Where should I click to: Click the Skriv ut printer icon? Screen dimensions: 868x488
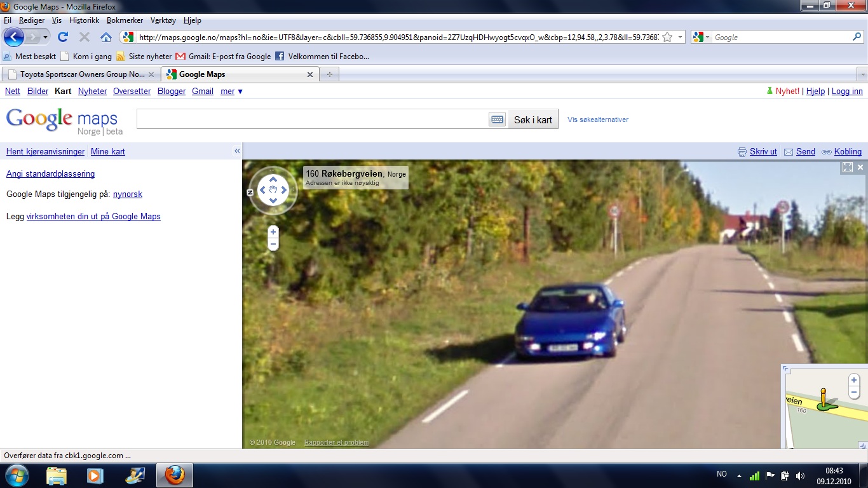pyautogui.click(x=742, y=151)
